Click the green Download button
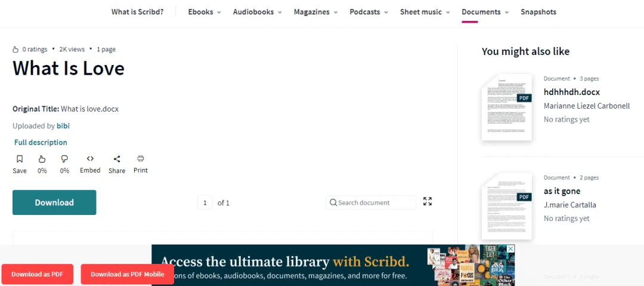644x286 pixels. (54, 202)
